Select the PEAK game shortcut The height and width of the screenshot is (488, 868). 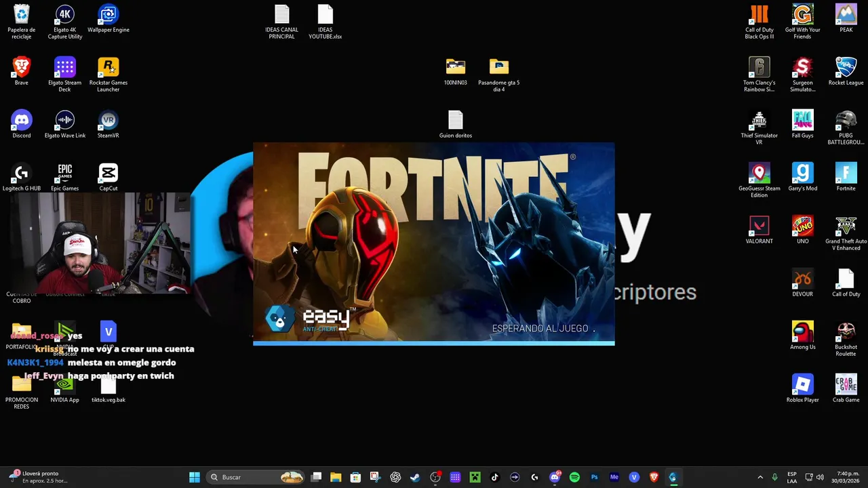(x=846, y=18)
